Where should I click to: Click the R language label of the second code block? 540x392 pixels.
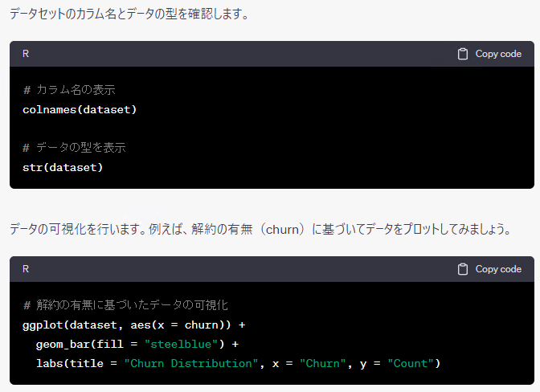pyautogui.click(x=26, y=269)
